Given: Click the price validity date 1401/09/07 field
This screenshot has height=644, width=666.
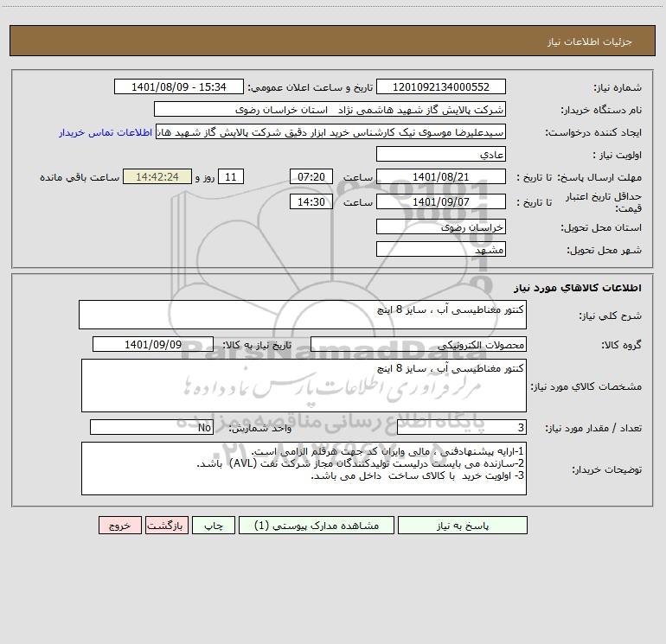Looking at the screenshot, I should point(441,201).
